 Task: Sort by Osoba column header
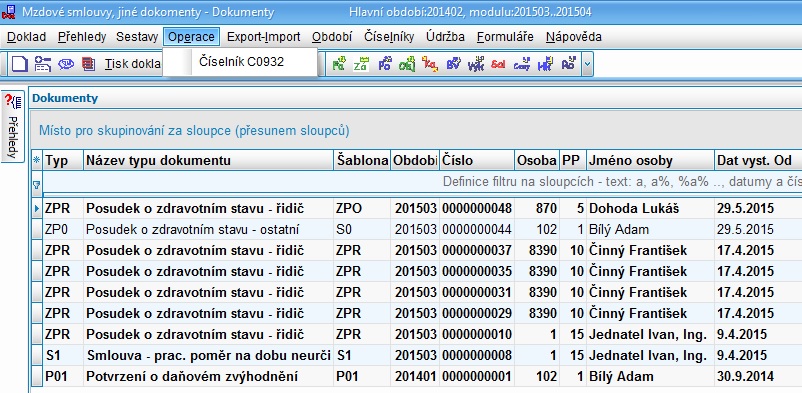[537, 161]
